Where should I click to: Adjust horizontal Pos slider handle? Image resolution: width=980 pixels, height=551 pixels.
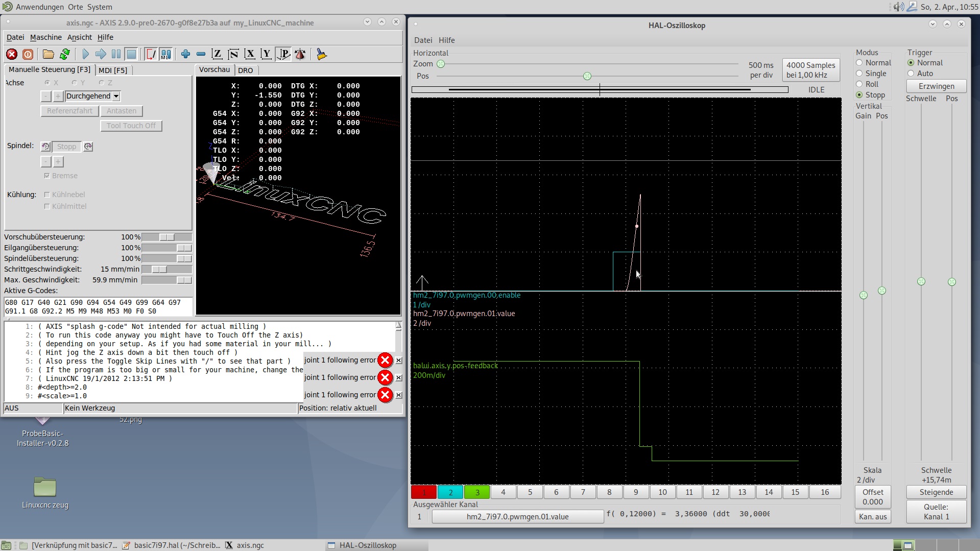(x=587, y=76)
